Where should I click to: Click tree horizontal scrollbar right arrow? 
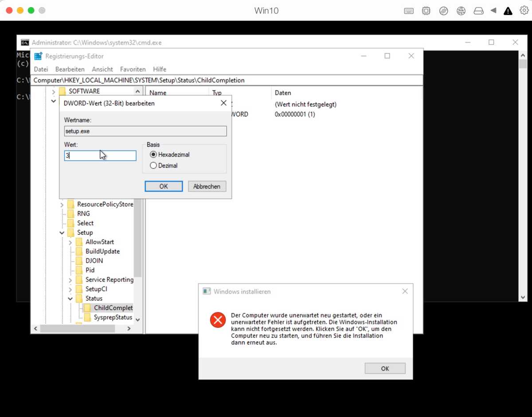tap(129, 329)
